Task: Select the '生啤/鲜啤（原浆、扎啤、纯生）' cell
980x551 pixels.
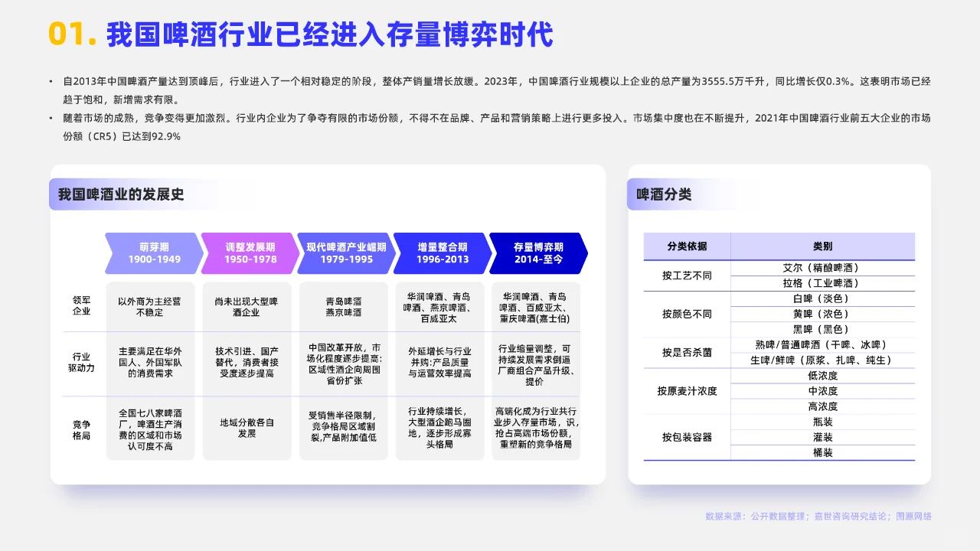Action: pos(822,360)
